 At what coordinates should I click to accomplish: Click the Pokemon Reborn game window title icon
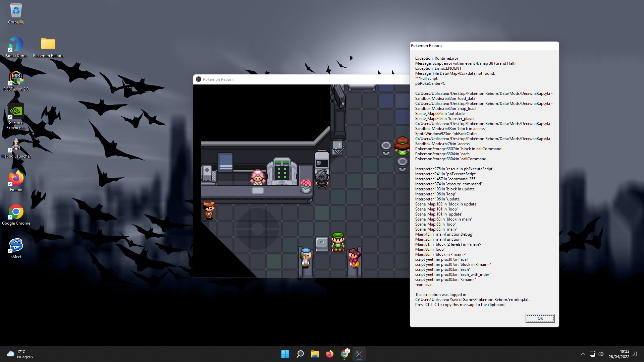click(199, 79)
